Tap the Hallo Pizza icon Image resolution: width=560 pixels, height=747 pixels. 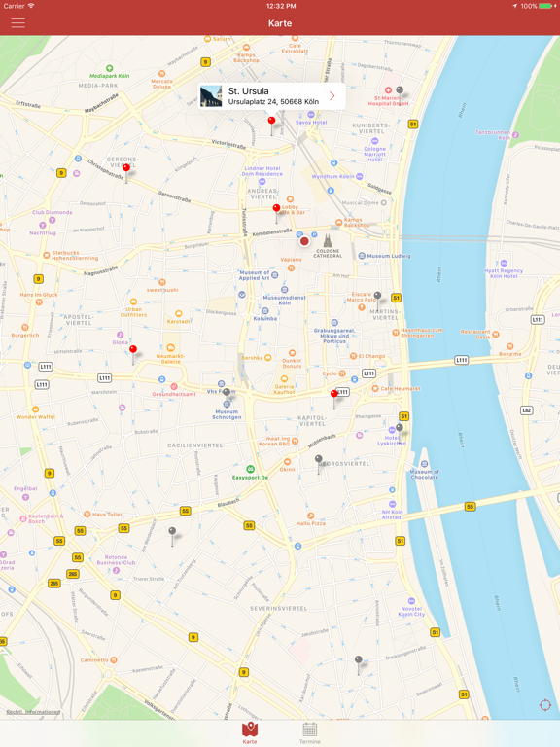tap(310, 516)
